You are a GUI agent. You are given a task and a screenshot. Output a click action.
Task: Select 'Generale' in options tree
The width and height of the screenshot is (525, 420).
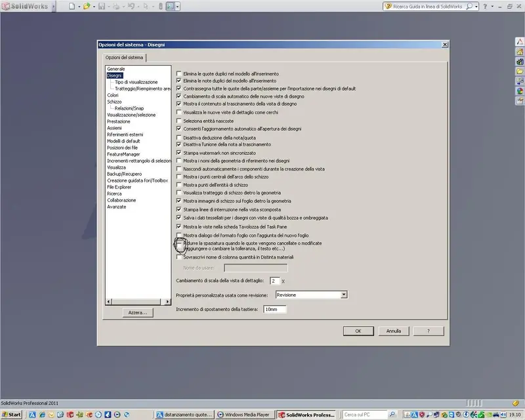[x=116, y=69]
